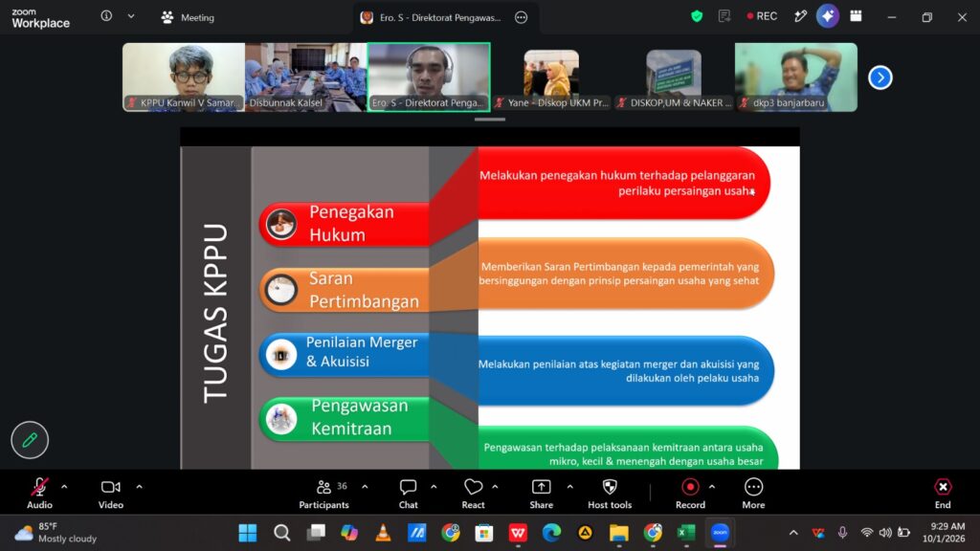This screenshot has width=980, height=551.
Task: Open the AI Companion sparkle icon
Action: tap(828, 17)
